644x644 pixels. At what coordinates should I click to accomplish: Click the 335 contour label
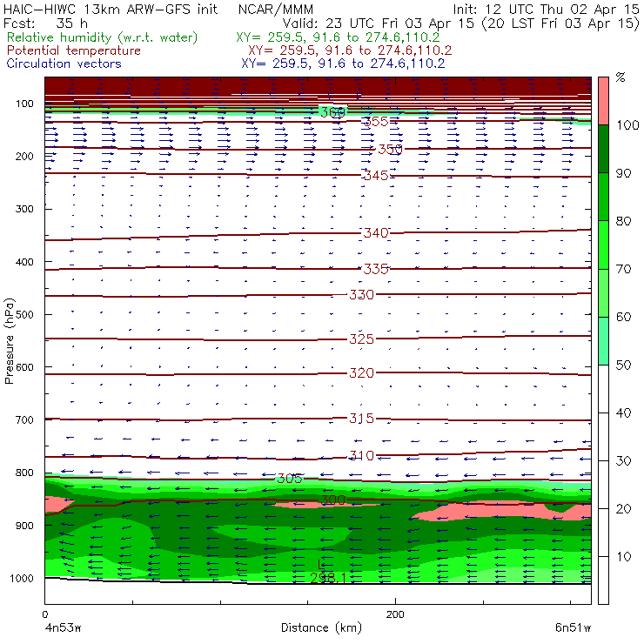(377, 269)
